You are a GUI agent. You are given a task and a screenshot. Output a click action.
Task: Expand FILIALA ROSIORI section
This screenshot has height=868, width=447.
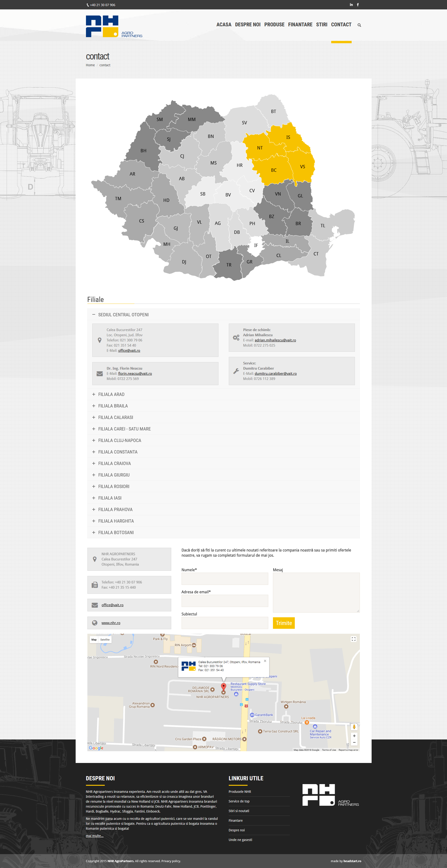click(223, 486)
